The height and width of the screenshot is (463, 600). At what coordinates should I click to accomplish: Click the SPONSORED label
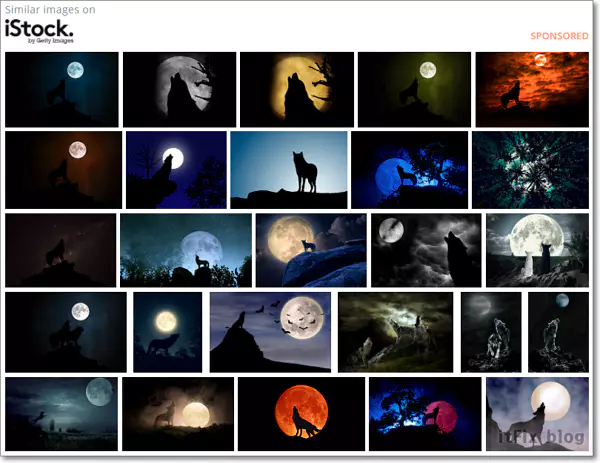click(559, 36)
